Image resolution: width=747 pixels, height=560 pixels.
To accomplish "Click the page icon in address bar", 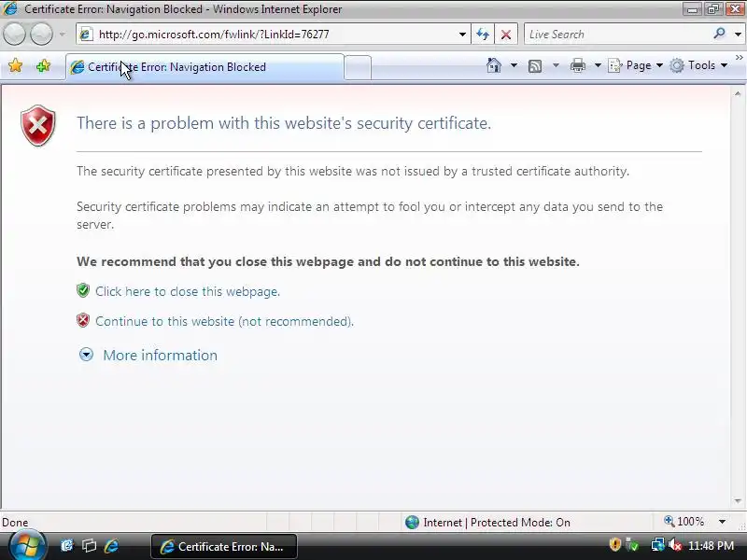I will pos(86,35).
